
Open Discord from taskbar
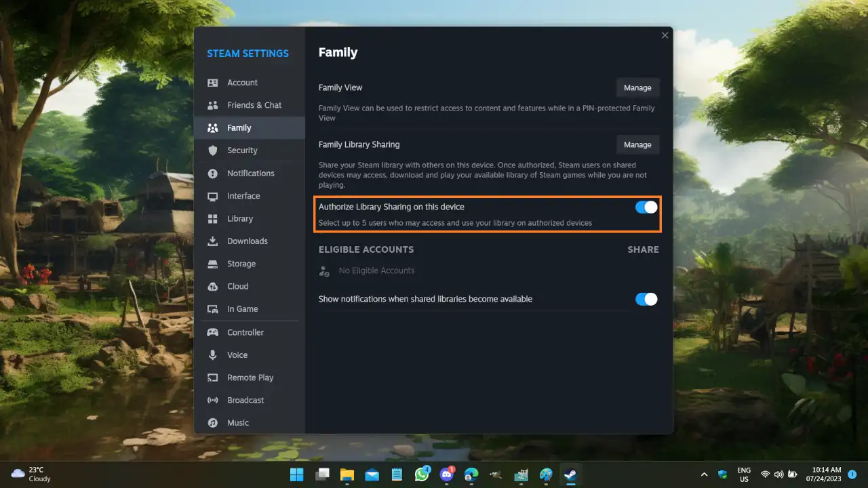tap(446, 474)
